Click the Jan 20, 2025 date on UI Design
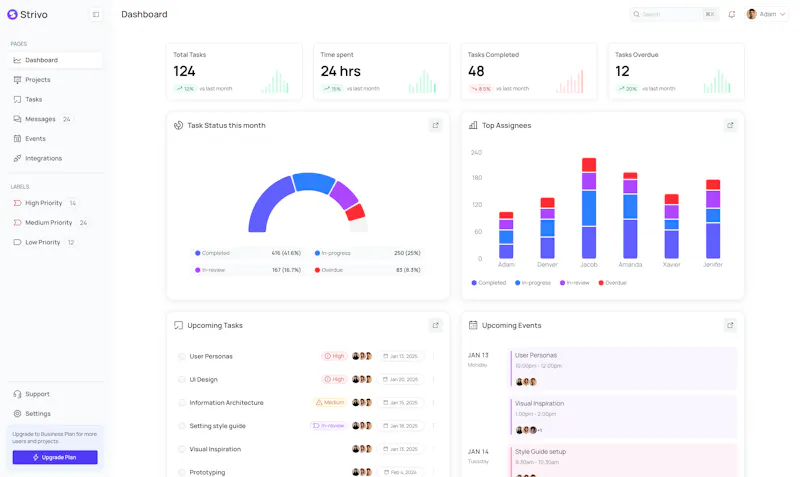The width and height of the screenshot is (800, 477). click(x=401, y=380)
